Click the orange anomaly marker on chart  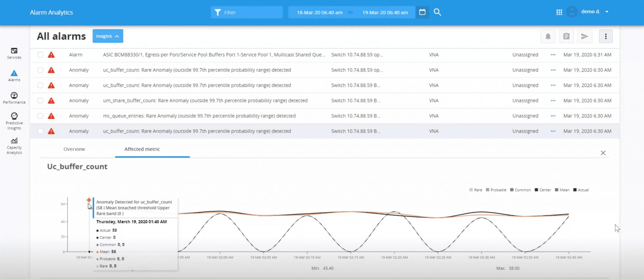point(89,200)
